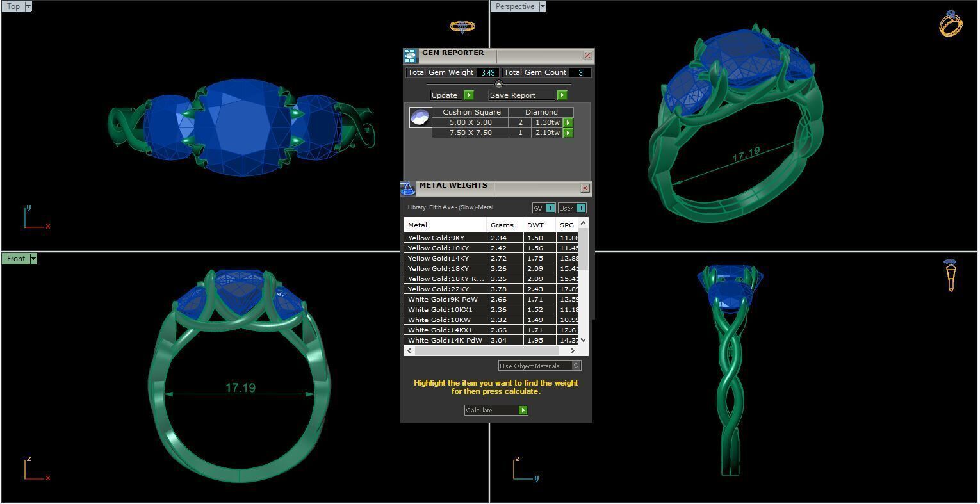Screen dimensions: 980x504
Task: Click the metal list scroll right arrow
Action: 573,350
